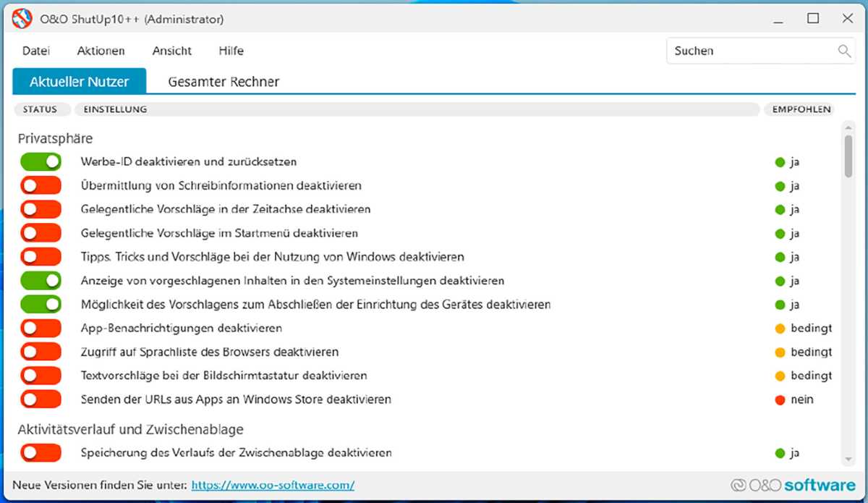Click the STATUS column header
The image size is (868, 503).
[x=41, y=109]
